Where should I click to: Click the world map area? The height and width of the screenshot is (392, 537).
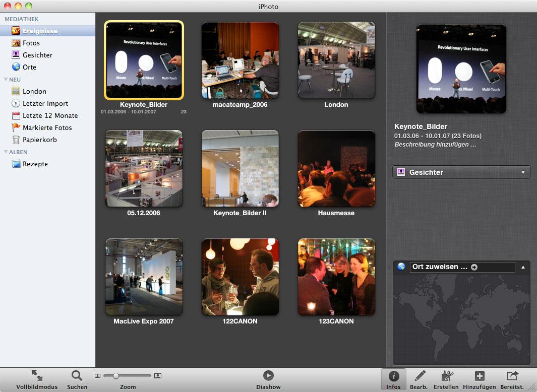click(x=461, y=319)
